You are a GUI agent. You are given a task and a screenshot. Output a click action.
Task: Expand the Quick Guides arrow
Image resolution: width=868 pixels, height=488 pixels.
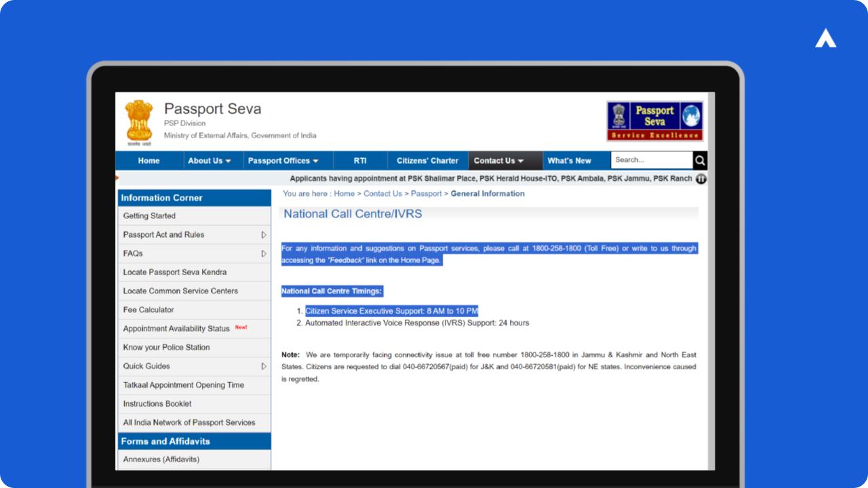point(264,366)
